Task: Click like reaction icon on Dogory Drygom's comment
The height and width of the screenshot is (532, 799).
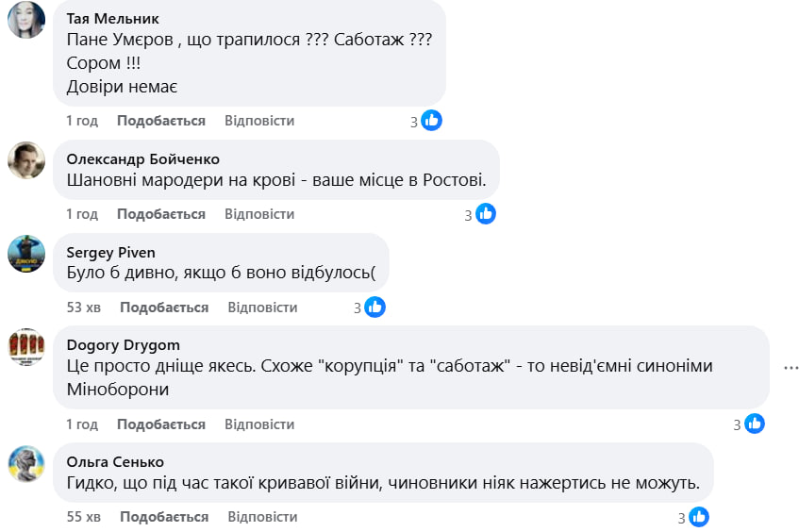Action: click(x=754, y=424)
